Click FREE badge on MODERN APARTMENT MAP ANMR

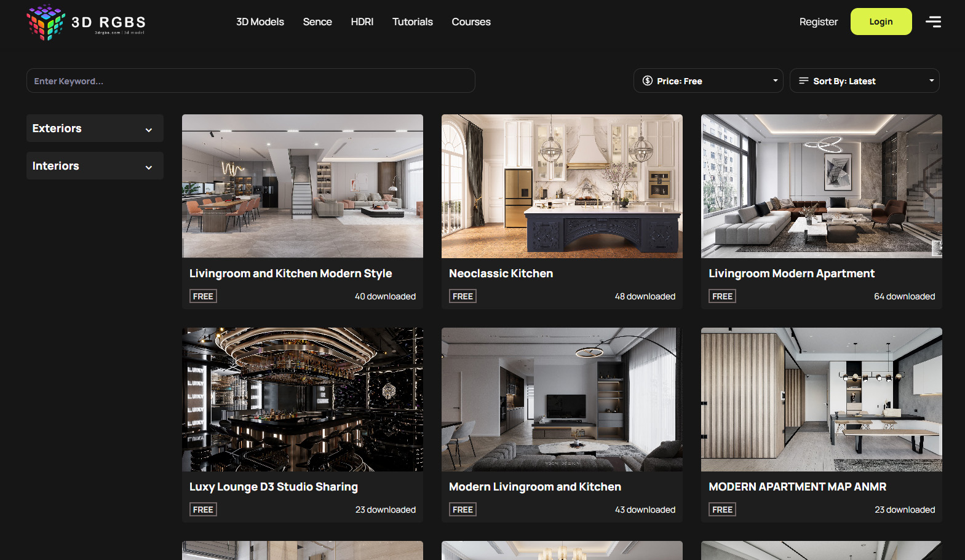(722, 510)
